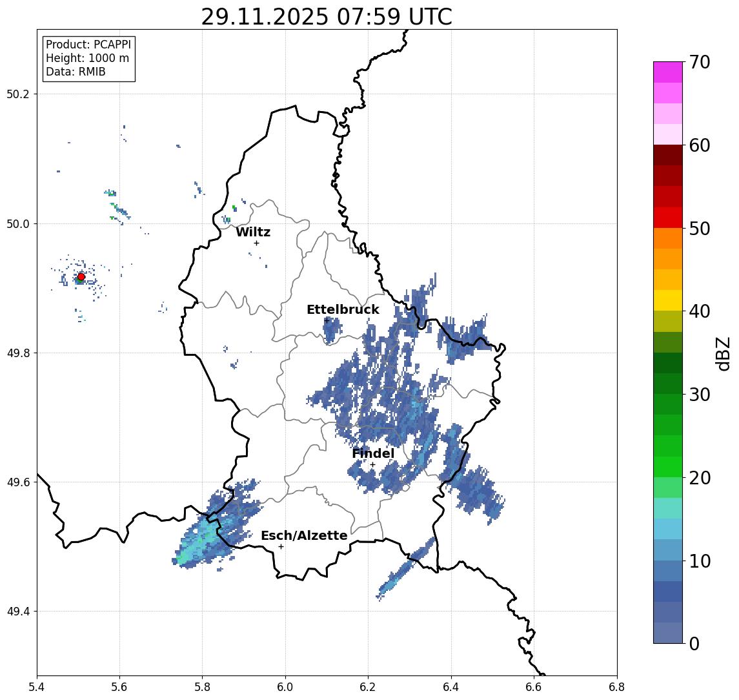Click the 50.2 latitude tick label

18,94
